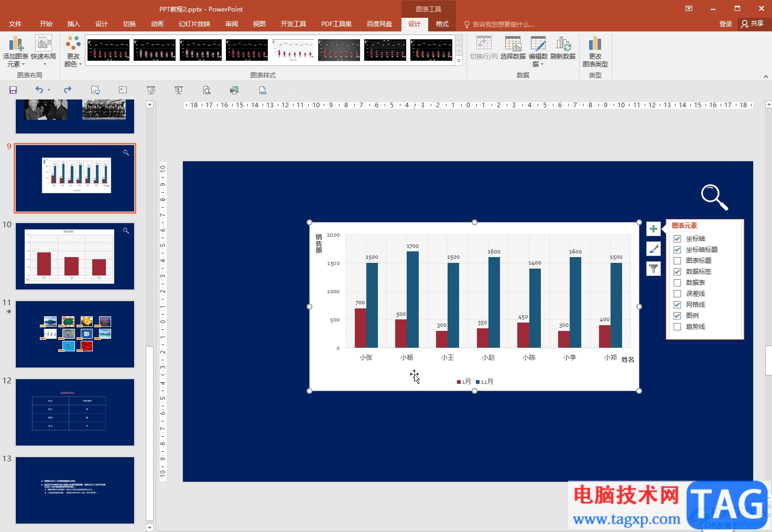Image resolution: width=772 pixels, height=532 pixels.
Task: Click the zoom magnifier icon on slide 10 thumbnail
Action: tap(126, 230)
